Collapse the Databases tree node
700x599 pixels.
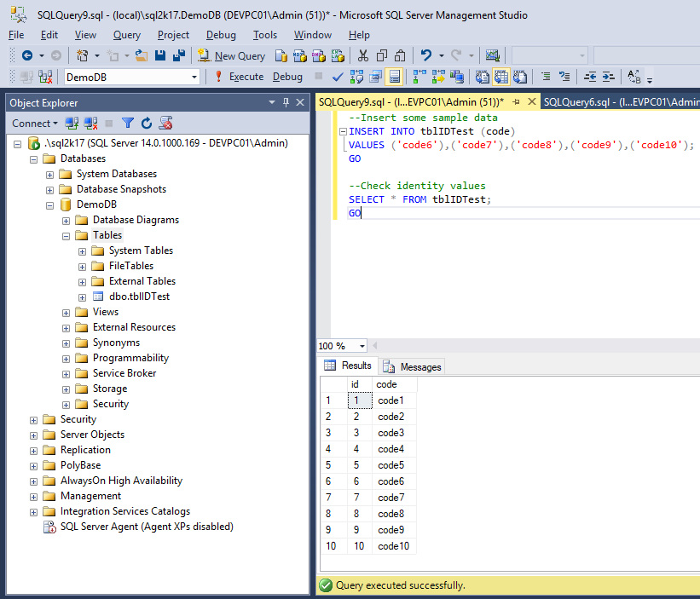pyautogui.click(x=33, y=159)
